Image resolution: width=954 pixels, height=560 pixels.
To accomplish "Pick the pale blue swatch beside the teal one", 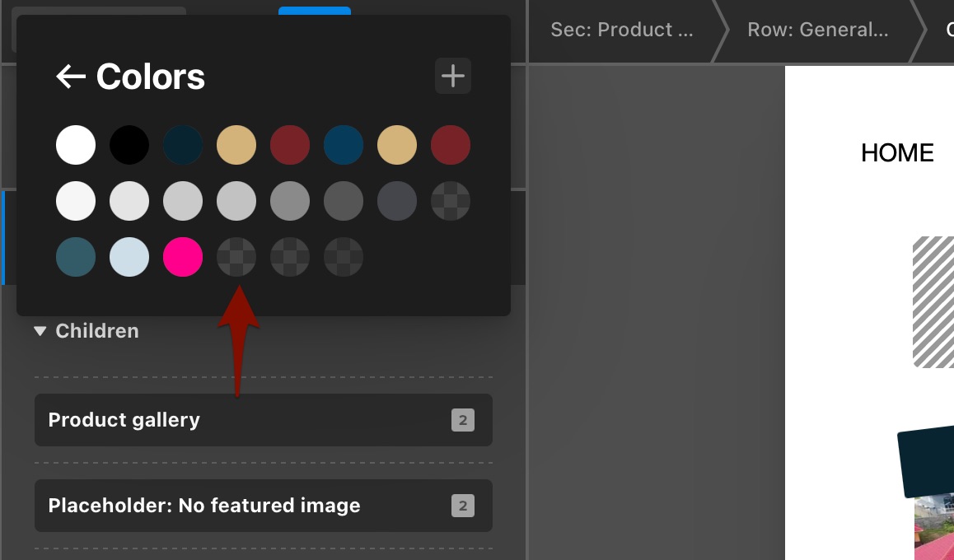I will (x=129, y=257).
